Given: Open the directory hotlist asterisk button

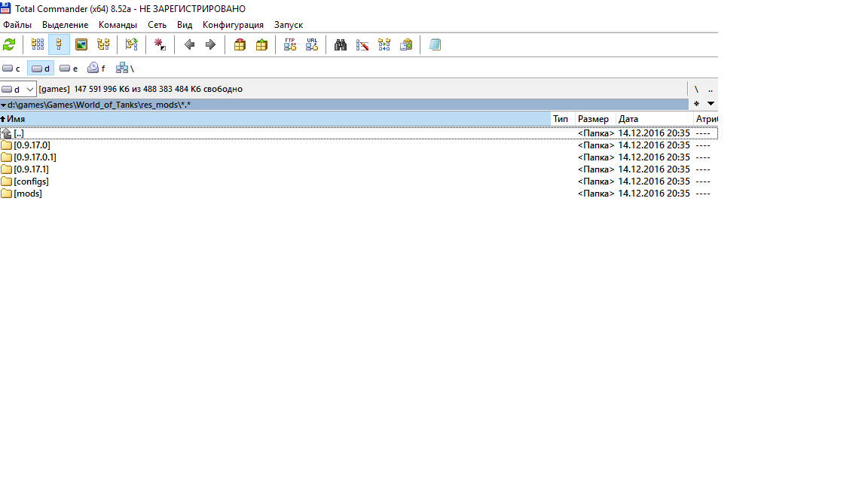Looking at the screenshot, I should tap(696, 104).
